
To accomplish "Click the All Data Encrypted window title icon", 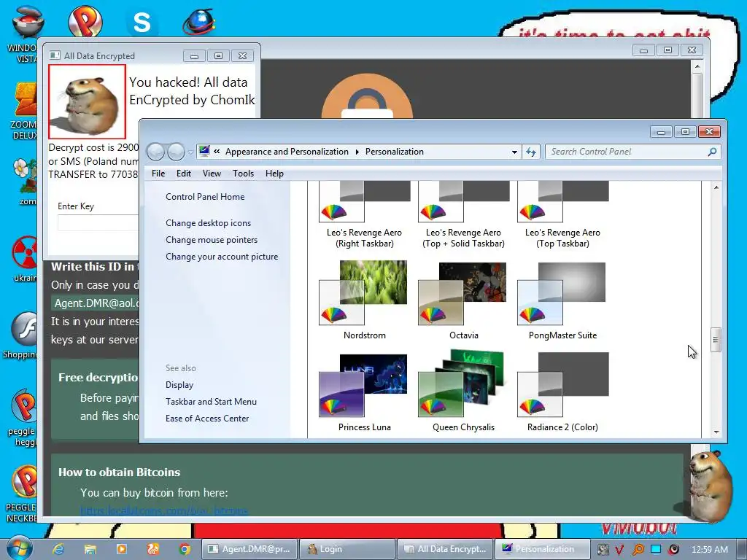I will click(55, 55).
